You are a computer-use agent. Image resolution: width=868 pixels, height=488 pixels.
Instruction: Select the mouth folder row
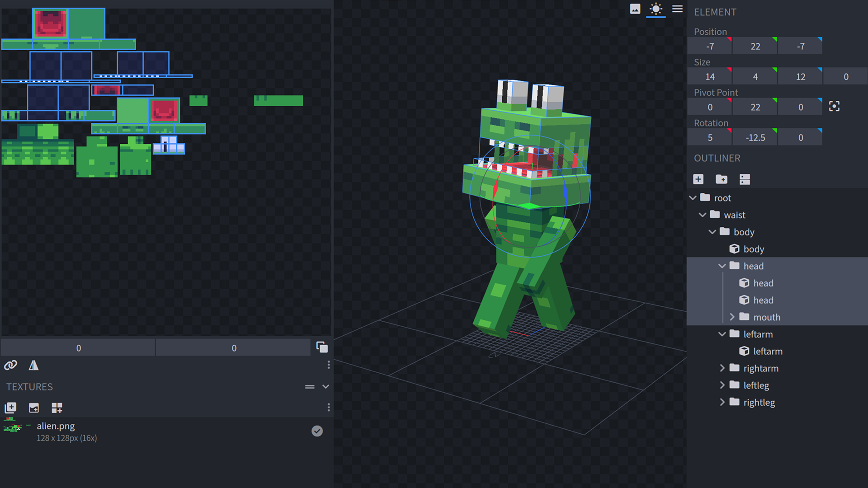777,317
